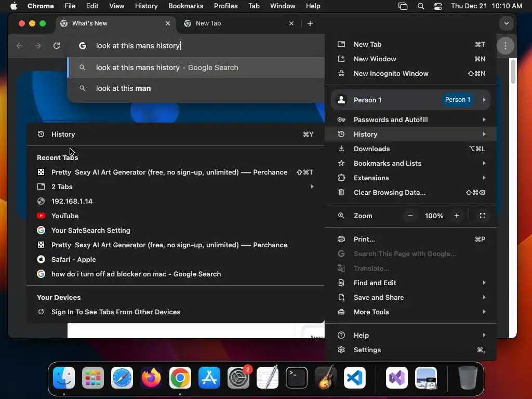Expand the Help submenu
The image size is (532, 399).
tap(411, 336)
